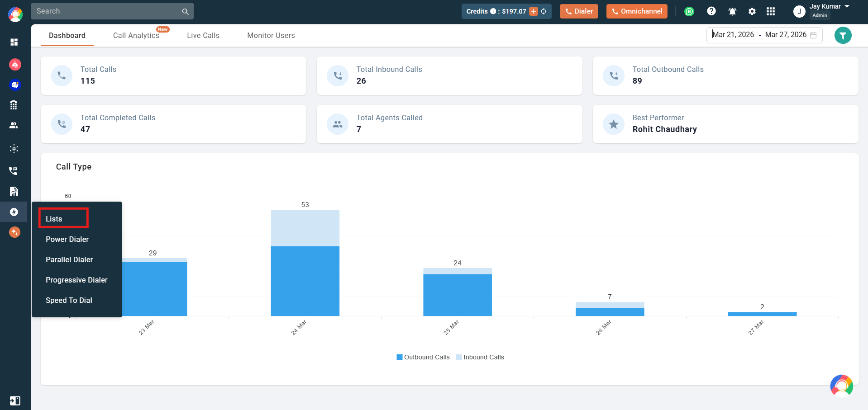
Task: Expand the Jay Kumar account dropdown
Action: [847, 6]
